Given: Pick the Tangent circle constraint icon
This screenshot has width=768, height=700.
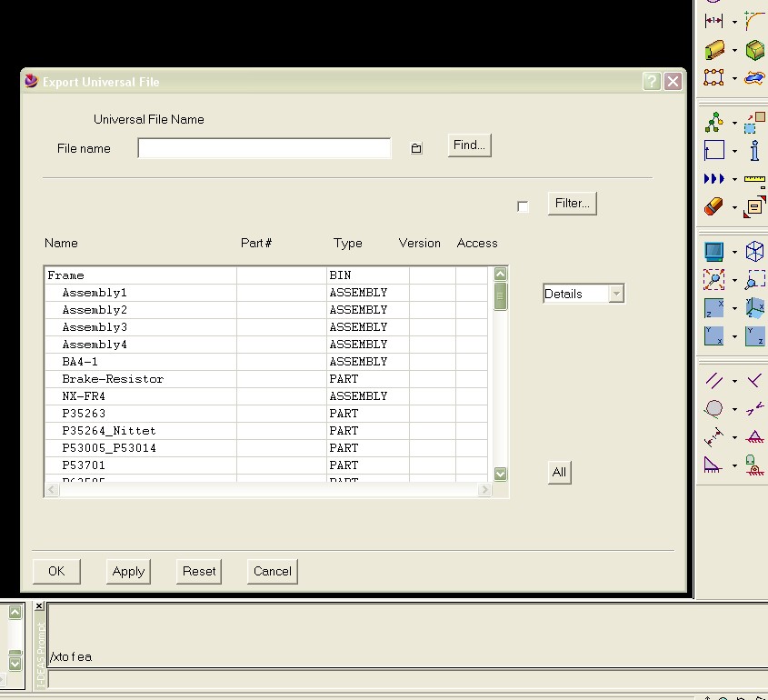Looking at the screenshot, I should coord(714,409).
